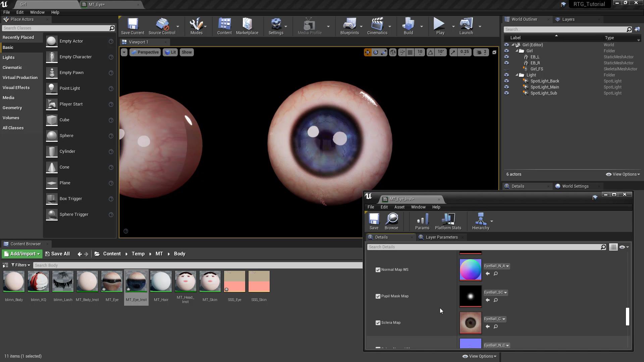Click Platform Stats in material editor
This screenshot has height=362, width=644.
click(448, 222)
